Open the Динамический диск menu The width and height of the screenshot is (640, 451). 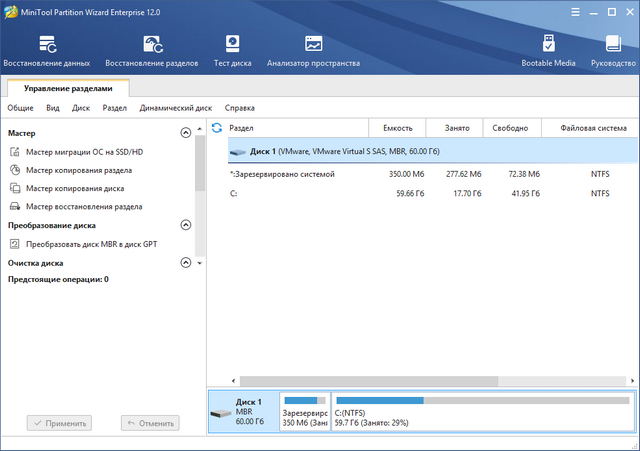pos(175,108)
